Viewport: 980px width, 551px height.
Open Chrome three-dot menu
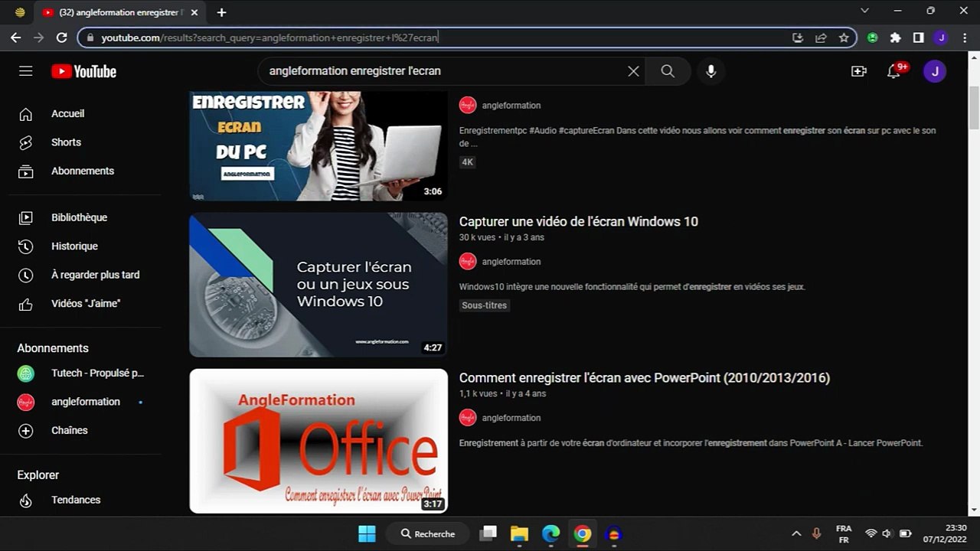coord(964,37)
